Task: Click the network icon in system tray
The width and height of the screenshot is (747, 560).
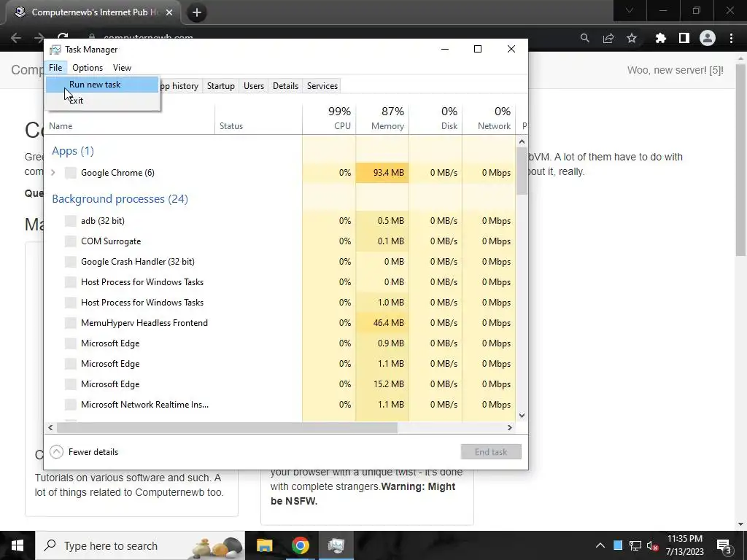Action: tap(635, 545)
